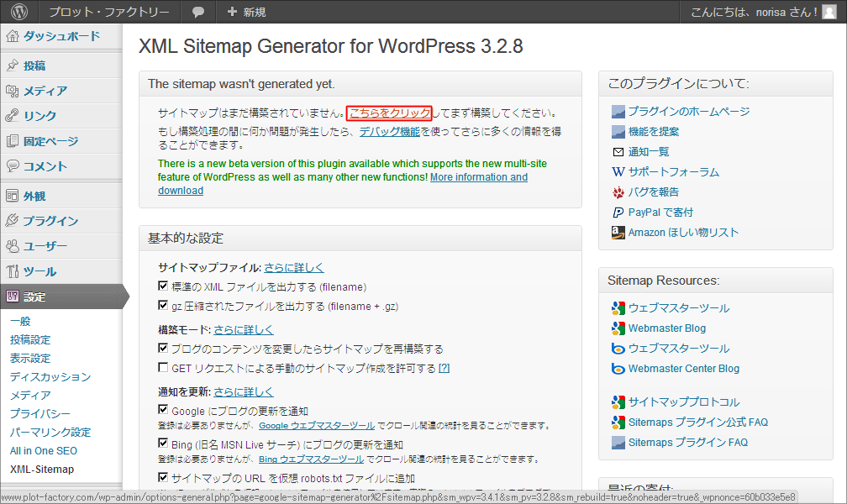Click さらに詳しく link beside 通知を更新
This screenshot has width=847, height=504.
click(x=244, y=391)
